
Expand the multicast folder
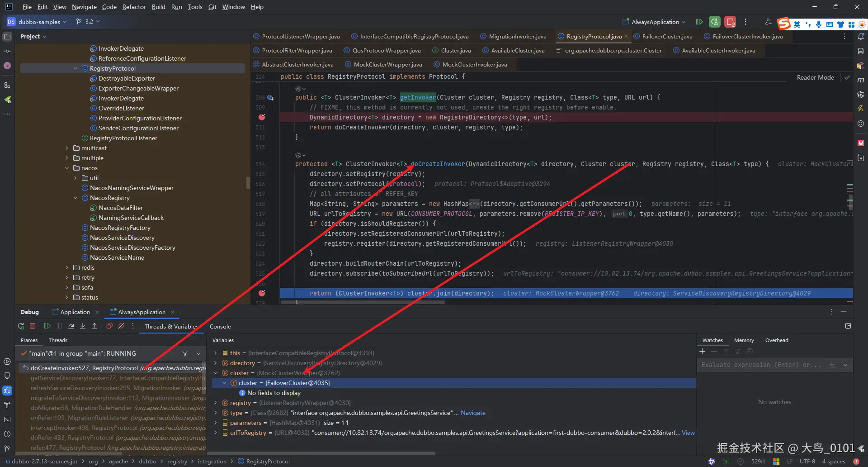pos(67,148)
